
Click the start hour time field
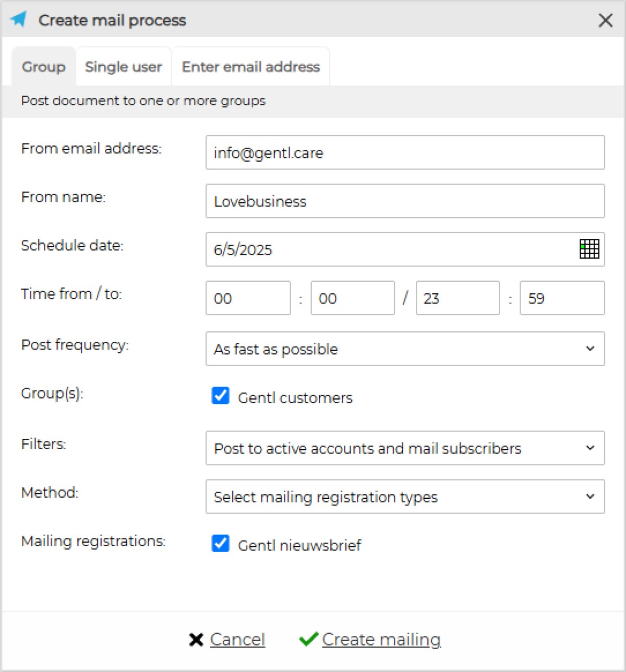coord(248,298)
